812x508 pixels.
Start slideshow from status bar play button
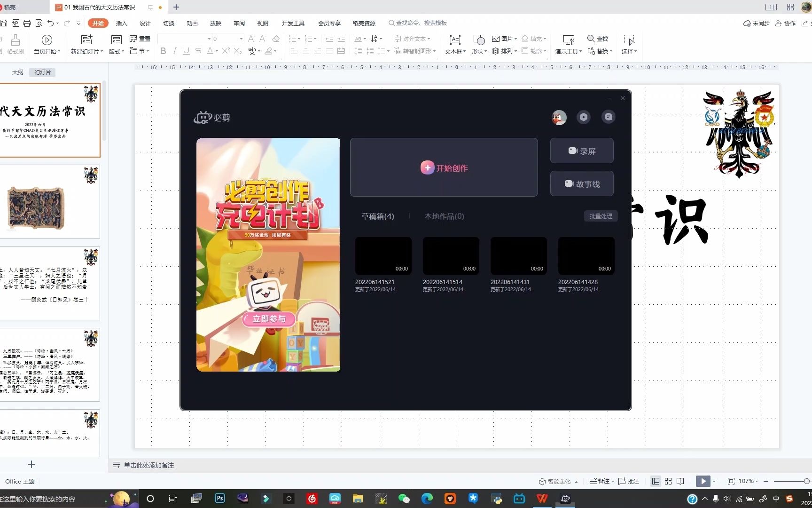pyautogui.click(x=703, y=481)
